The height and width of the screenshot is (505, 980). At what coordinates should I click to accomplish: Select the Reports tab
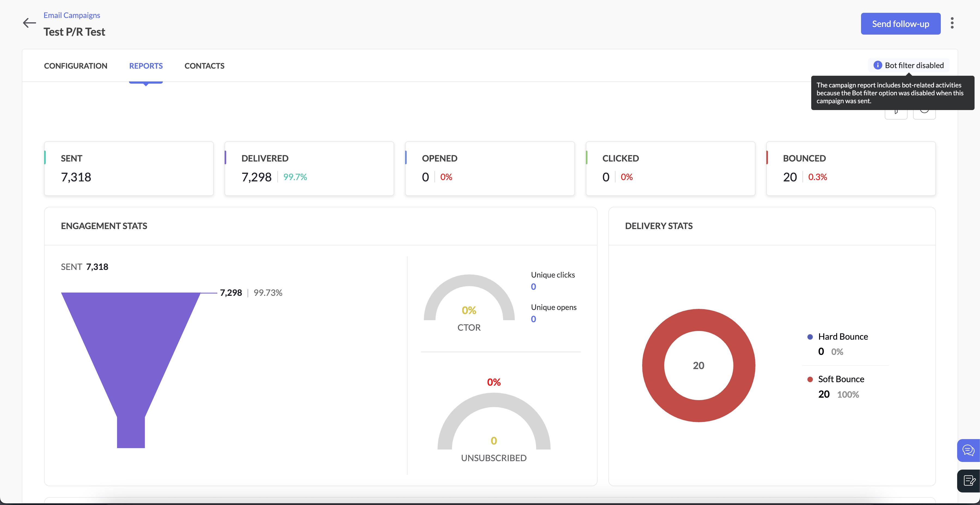pyautogui.click(x=146, y=66)
